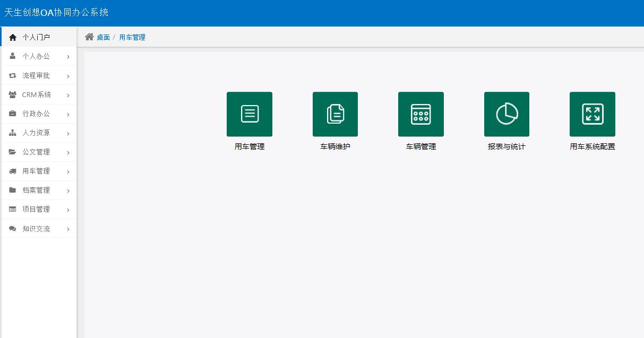The image size is (644, 338).
Task: Click the arrows icon beside 流程审批
Action: pos(12,75)
